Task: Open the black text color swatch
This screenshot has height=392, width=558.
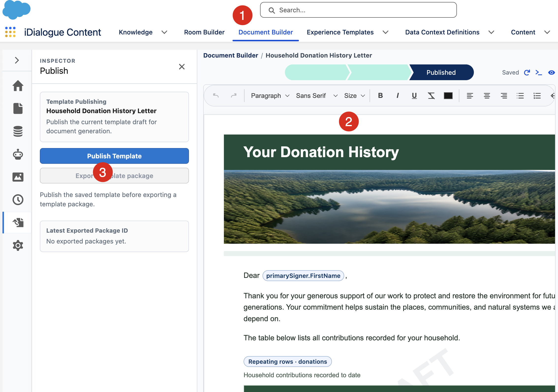Action: tap(448, 96)
